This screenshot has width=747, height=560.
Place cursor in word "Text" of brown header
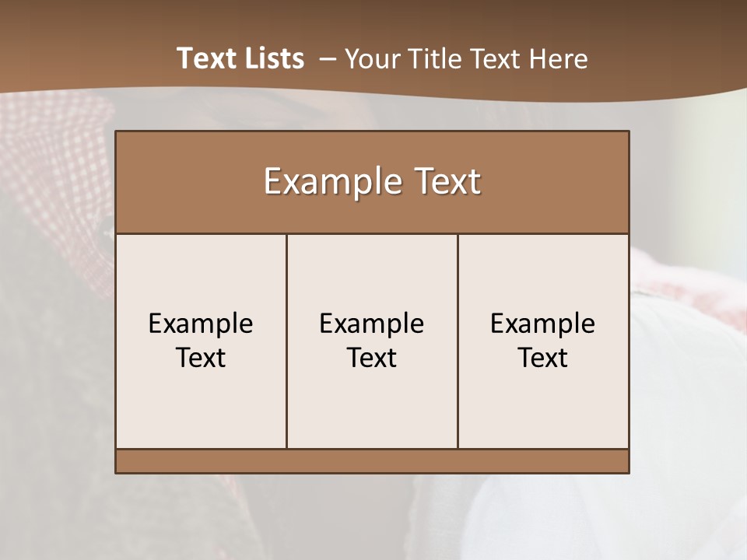pos(447,181)
